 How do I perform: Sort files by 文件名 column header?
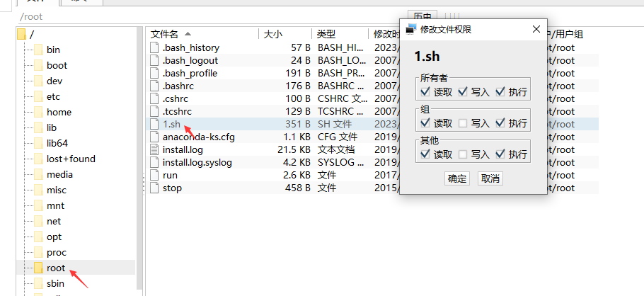click(x=165, y=34)
